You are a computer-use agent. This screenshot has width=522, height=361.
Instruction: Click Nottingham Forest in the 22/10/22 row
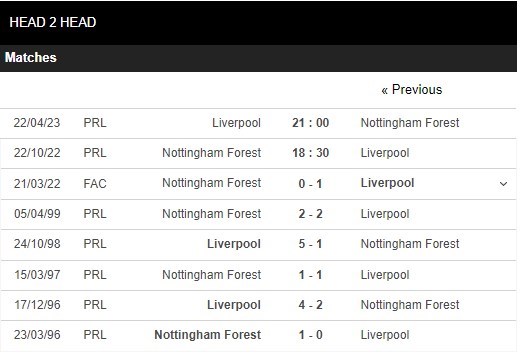click(212, 153)
